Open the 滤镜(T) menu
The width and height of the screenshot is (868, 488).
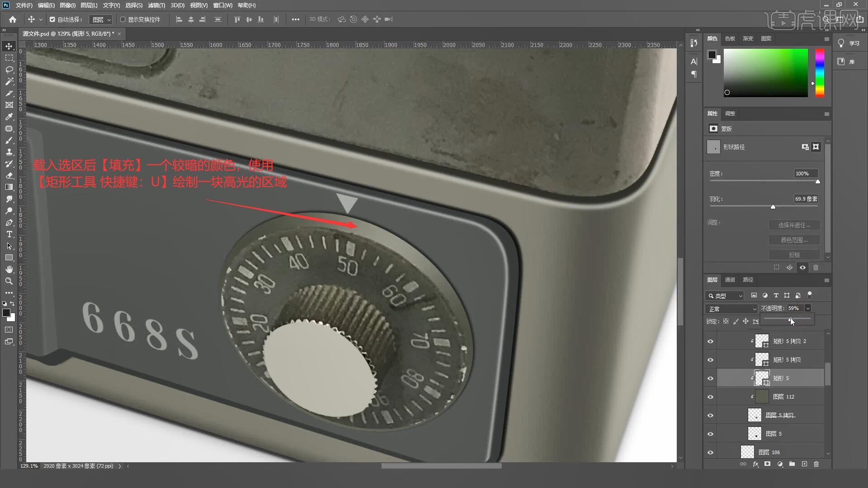[x=156, y=5]
